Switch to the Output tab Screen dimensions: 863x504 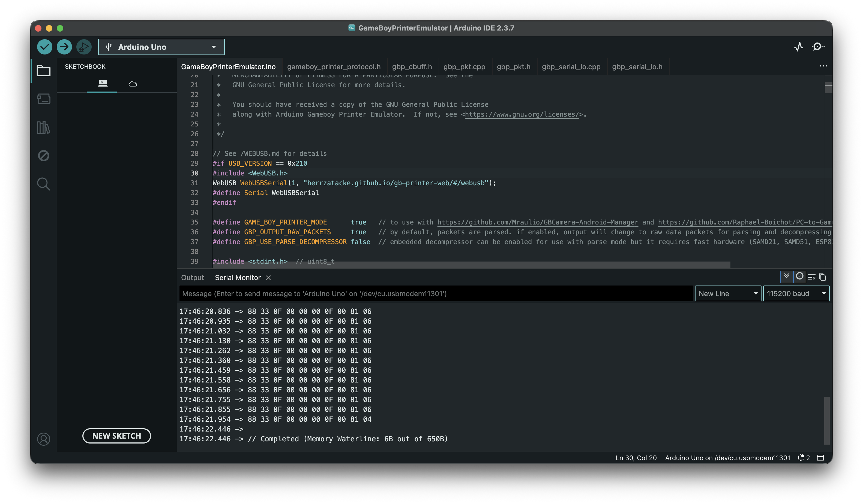click(x=193, y=278)
